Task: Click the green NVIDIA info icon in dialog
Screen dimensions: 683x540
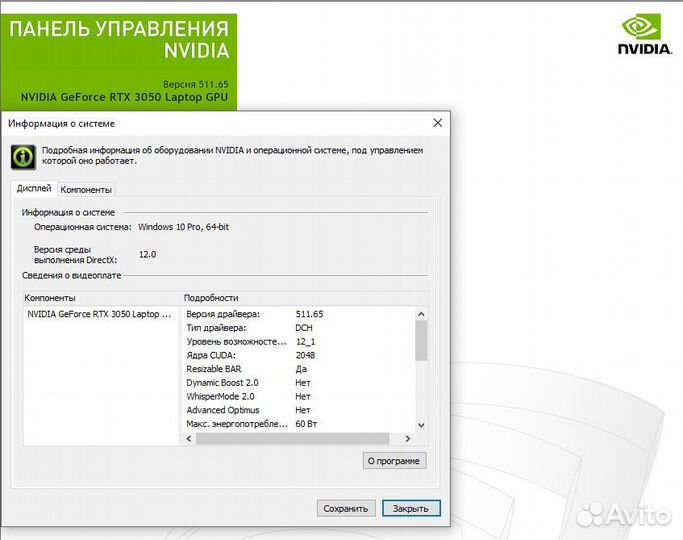Action: 23,155
